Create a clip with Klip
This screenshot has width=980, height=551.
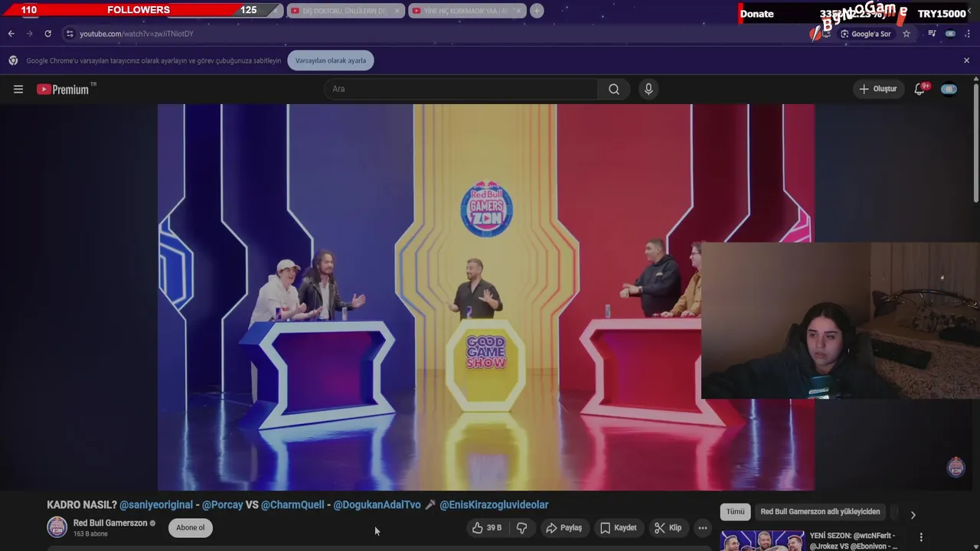point(668,528)
